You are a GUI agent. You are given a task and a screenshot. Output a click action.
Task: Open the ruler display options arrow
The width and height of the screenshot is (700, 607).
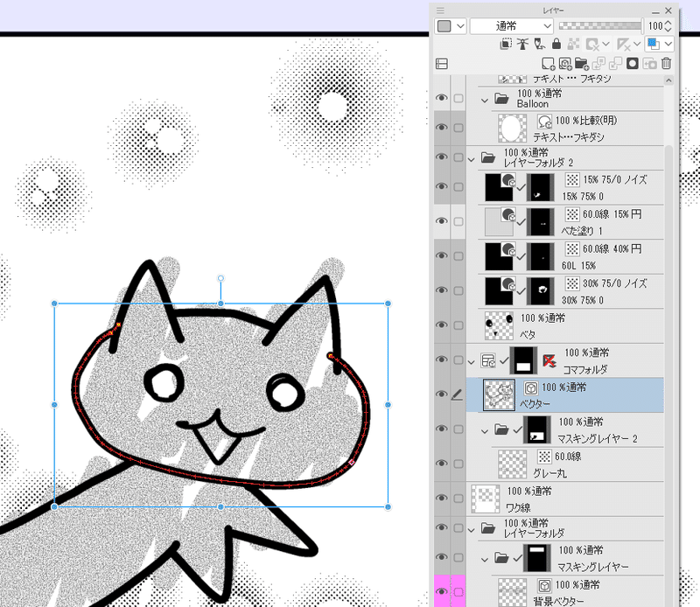637,44
